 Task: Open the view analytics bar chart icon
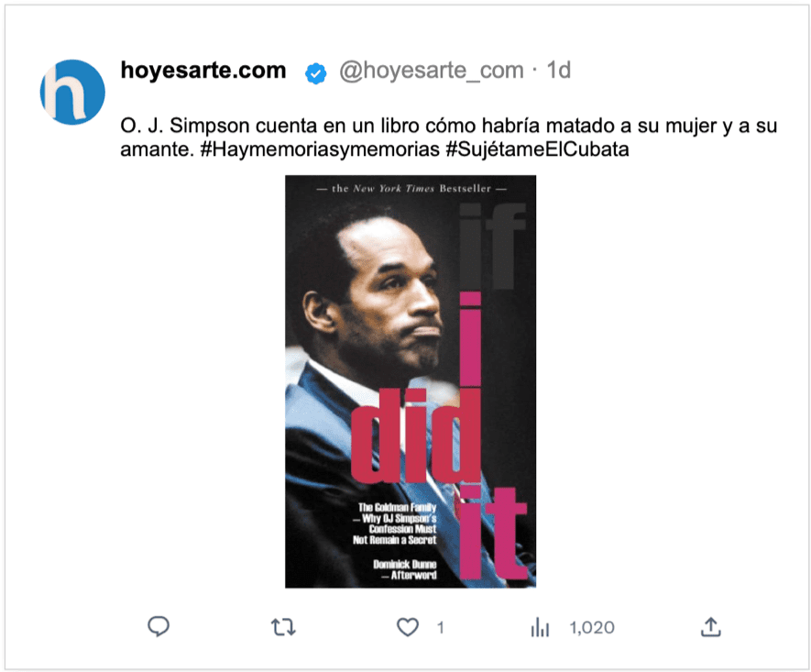tap(540, 627)
